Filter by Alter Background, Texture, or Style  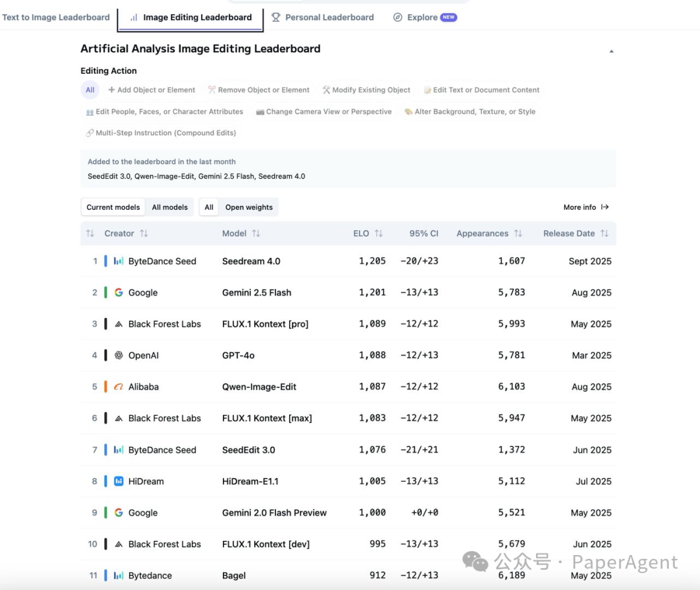pyautogui.click(x=470, y=111)
